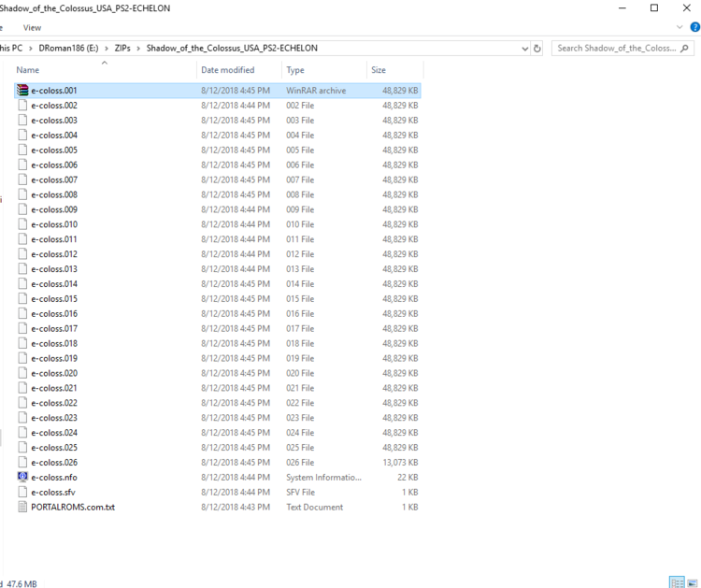The height and width of the screenshot is (588, 701).
Task: Refresh the folder with the refresh icon
Action: click(x=536, y=49)
